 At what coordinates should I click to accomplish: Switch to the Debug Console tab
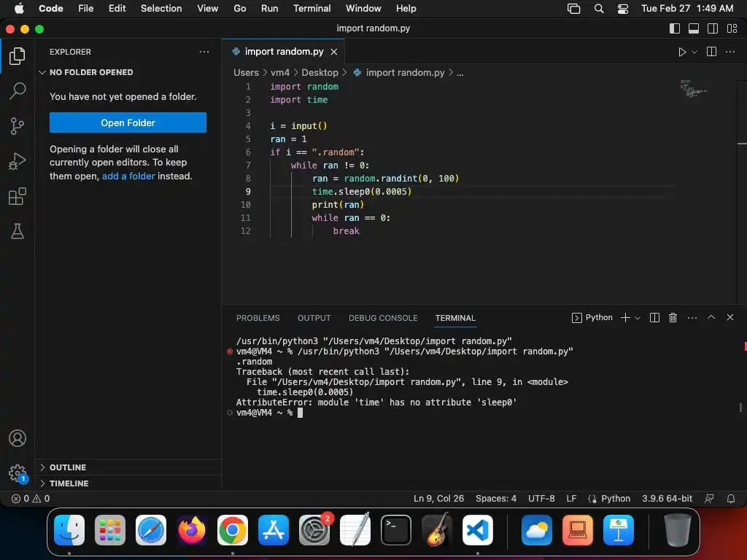click(x=383, y=318)
